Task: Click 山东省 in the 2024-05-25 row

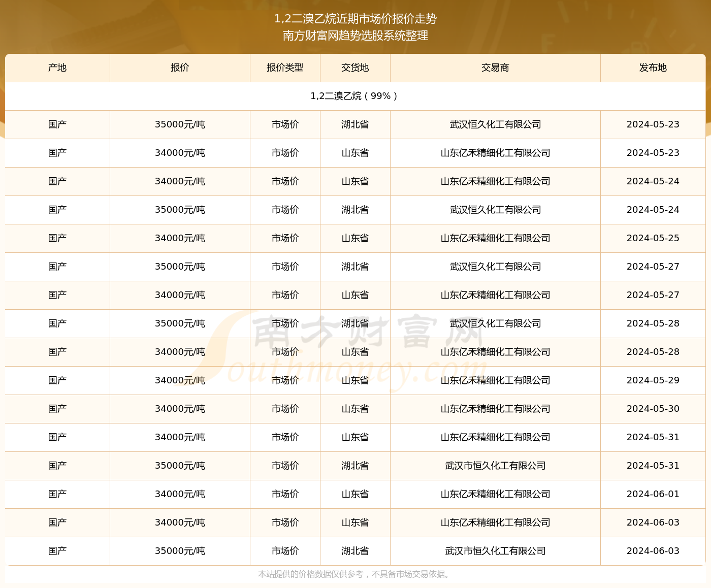Action: click(x=355, y=238)
